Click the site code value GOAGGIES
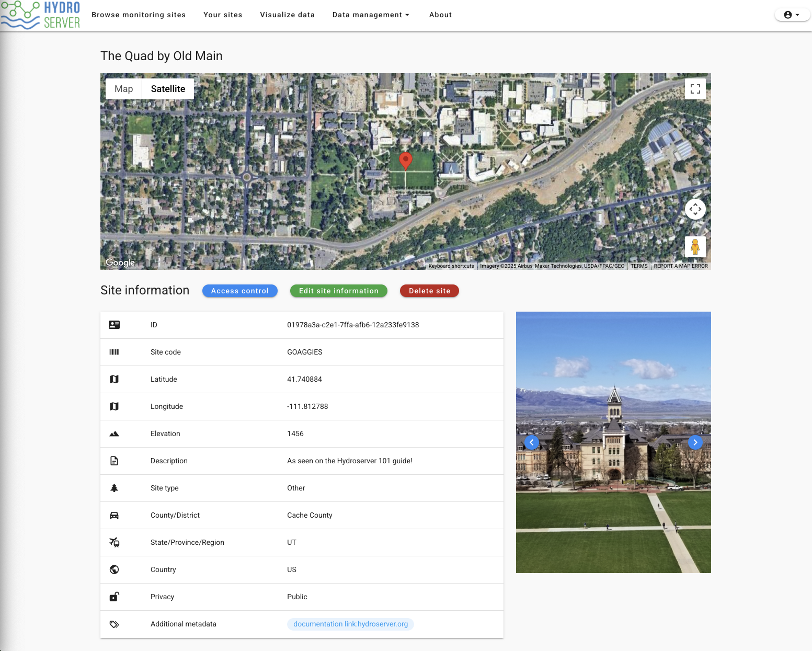812x651 pixels. coord(305,352)
